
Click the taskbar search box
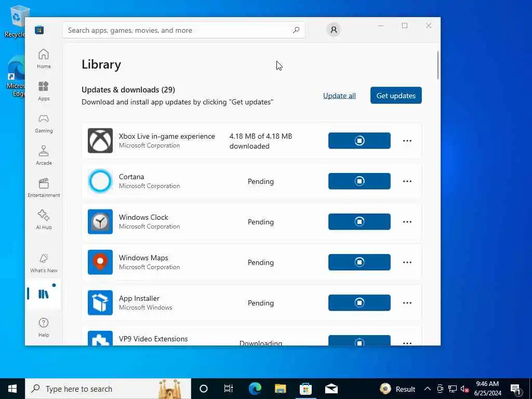coord(108,389)
